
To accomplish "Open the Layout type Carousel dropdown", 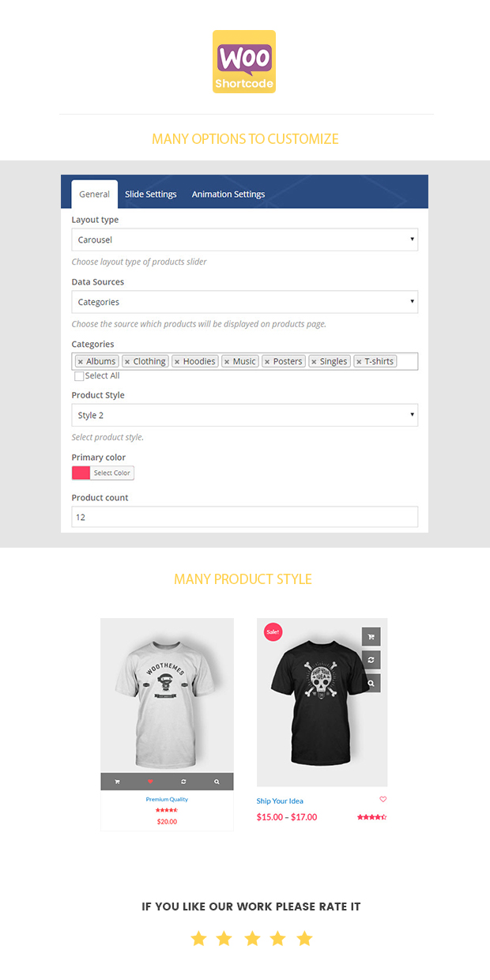I will pyautogui.click(x=244, y=239).
